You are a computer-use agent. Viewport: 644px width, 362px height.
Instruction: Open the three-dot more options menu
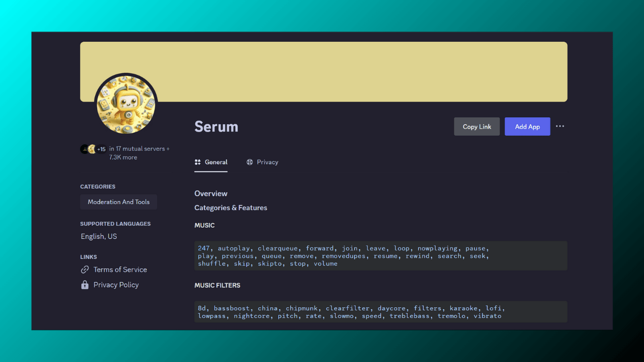[x=560, y=126]
